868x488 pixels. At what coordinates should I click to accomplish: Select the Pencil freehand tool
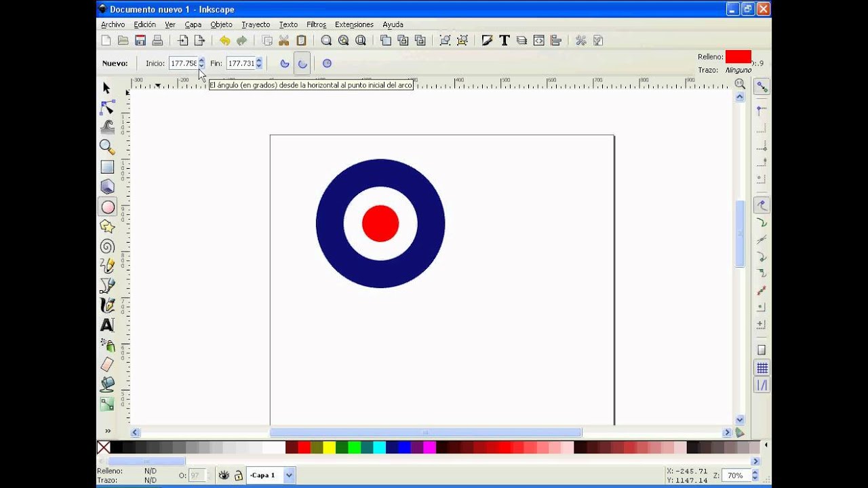tap(107, 266)
